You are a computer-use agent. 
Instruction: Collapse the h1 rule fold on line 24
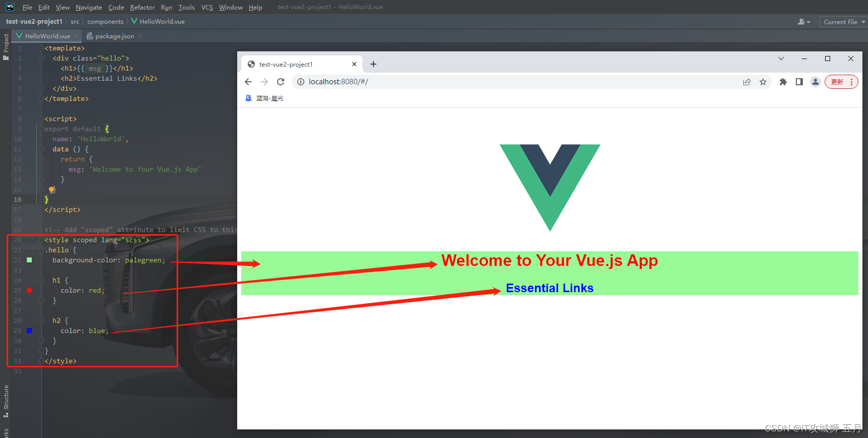41,280
